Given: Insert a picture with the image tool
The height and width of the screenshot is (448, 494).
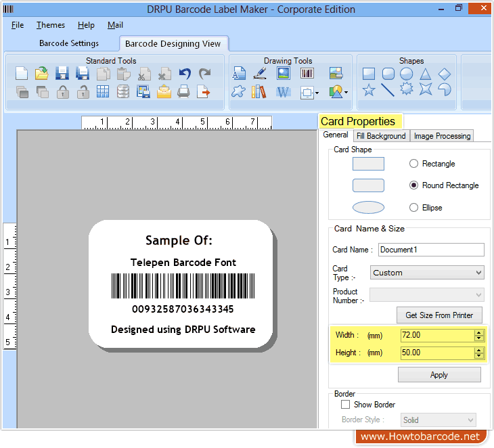Looking at the screenshot, I should pyautogui.click(x=284, y=73).
